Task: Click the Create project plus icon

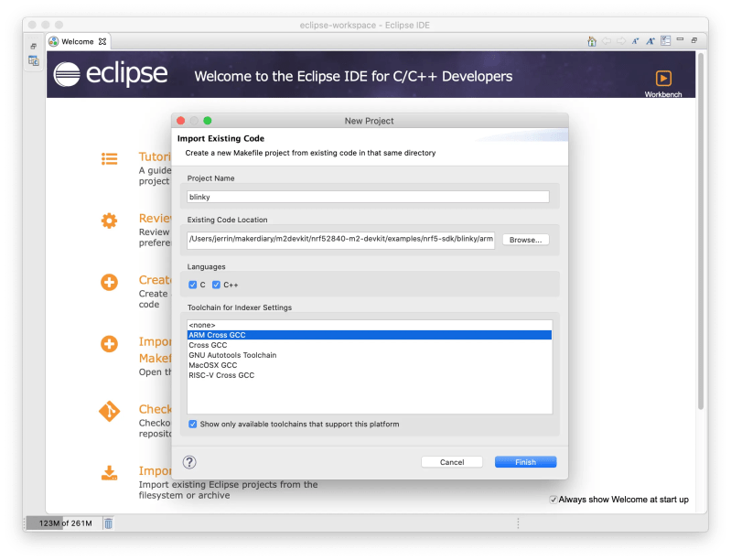Action: (109, 282)
